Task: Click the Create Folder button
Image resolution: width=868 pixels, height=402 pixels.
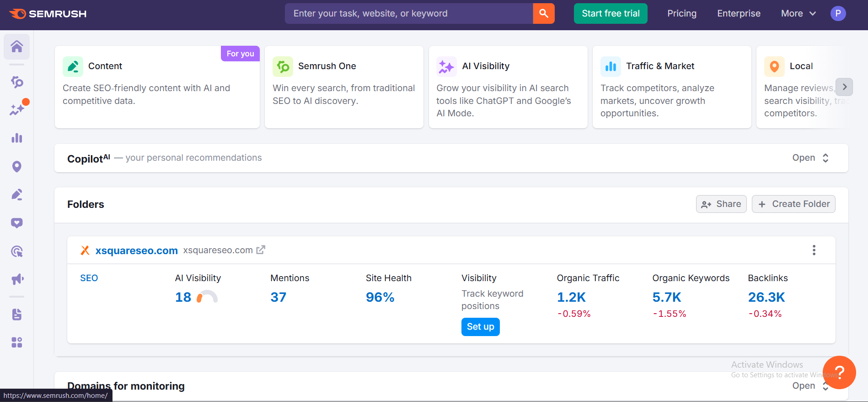Action: tap(793, 204)
